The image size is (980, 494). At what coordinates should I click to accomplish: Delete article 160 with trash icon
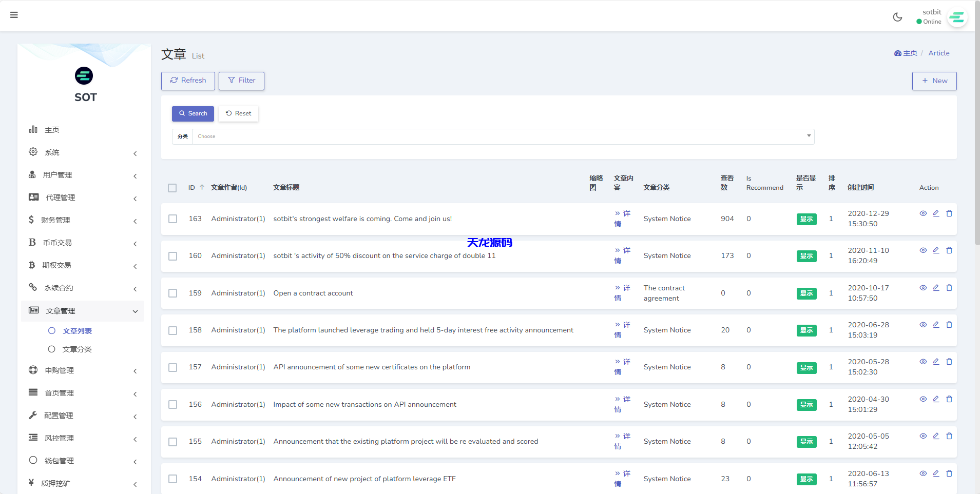click(x=949, y=250)
